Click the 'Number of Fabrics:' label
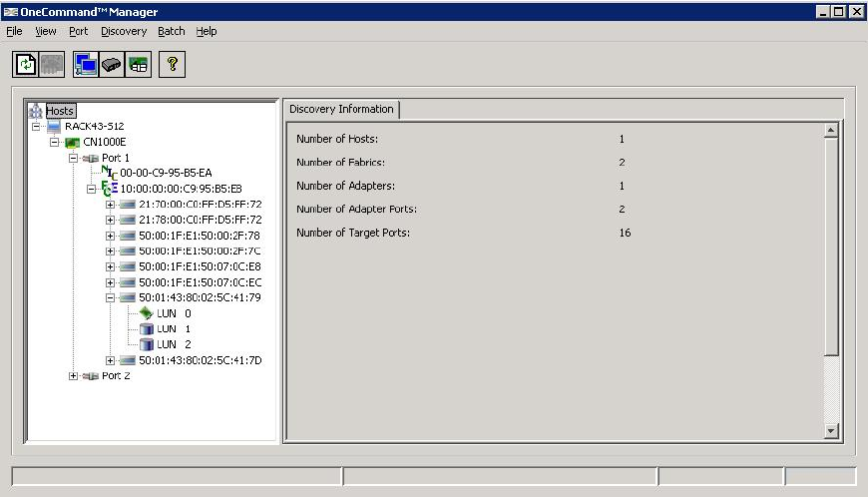The height and width of the screenshot is (497, 868). [x=340, y=163]
